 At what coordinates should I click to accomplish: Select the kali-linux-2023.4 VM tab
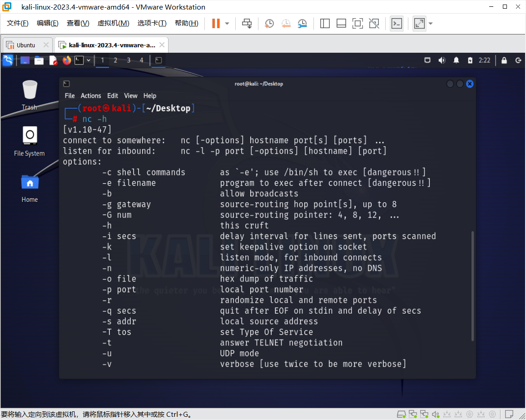(112, 45)
